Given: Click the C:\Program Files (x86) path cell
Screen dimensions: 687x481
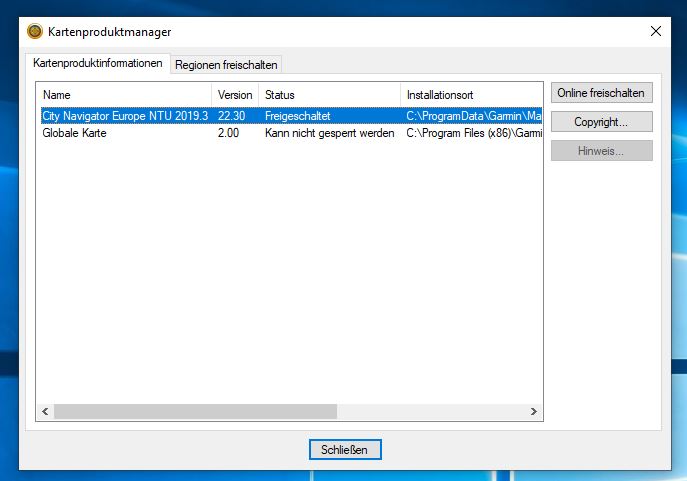Looking at the screenshot, I should point(474,133).
